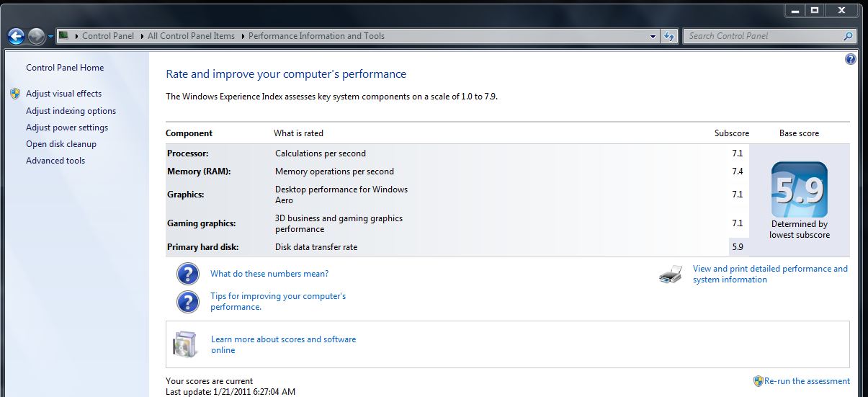This screenshot has height=397, width=868.
Task: Click the printer icon for detailed performance
Action: [x=671, y=275]
